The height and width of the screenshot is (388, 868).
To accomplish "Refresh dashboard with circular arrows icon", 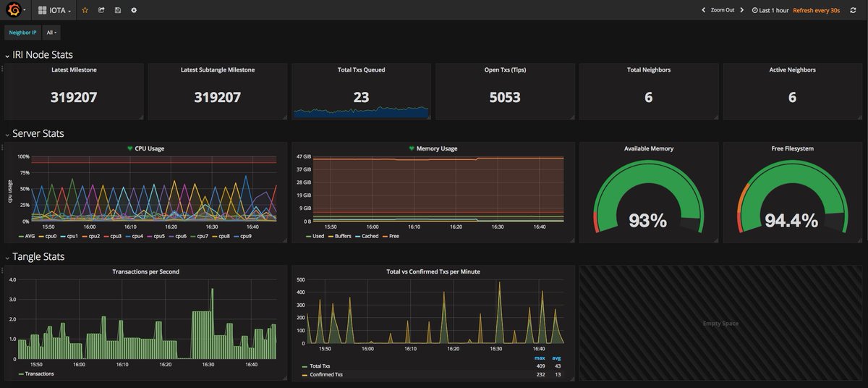I will coord(853,10).
